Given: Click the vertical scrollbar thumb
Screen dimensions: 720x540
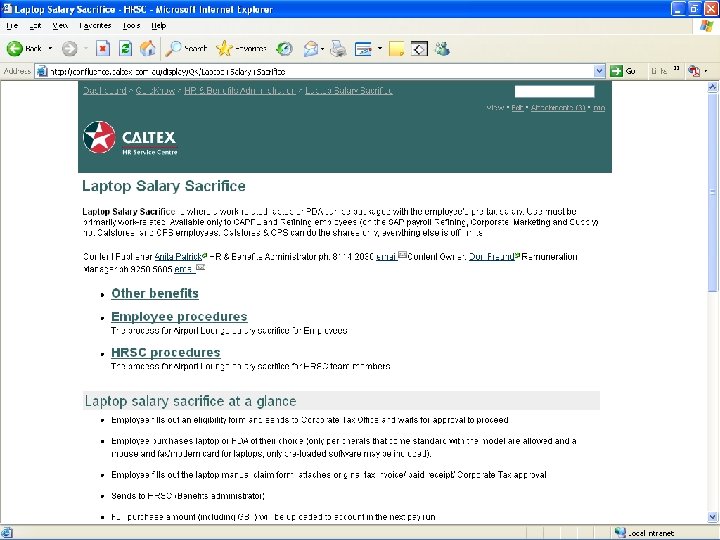Looking at the screenshot, I should point(713,192).
